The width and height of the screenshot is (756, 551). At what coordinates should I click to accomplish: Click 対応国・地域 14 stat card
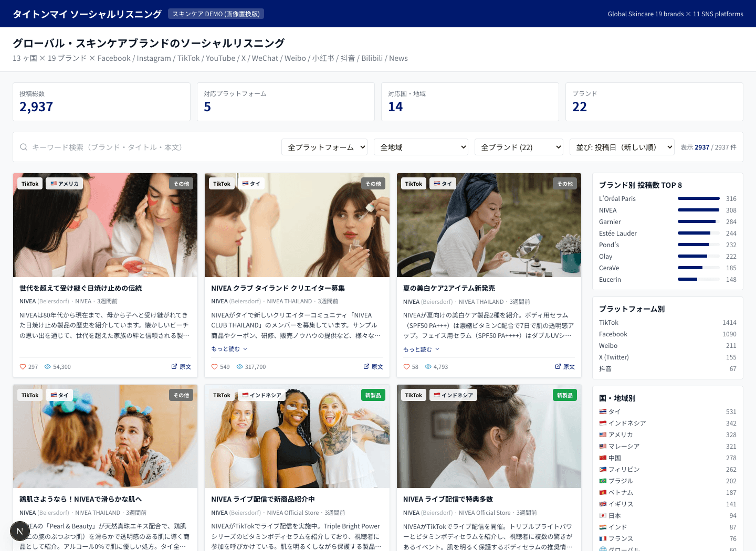click(x=470, y=102)
